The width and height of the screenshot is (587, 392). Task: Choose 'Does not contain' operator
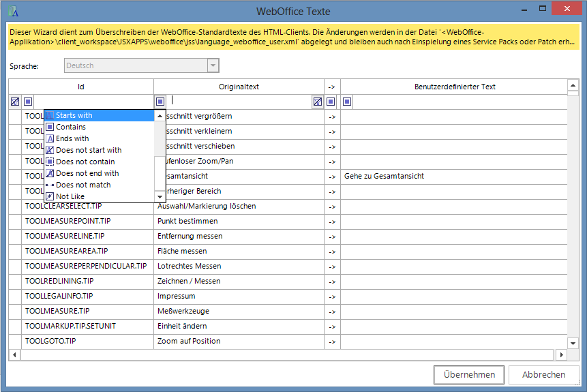[85, 162]
